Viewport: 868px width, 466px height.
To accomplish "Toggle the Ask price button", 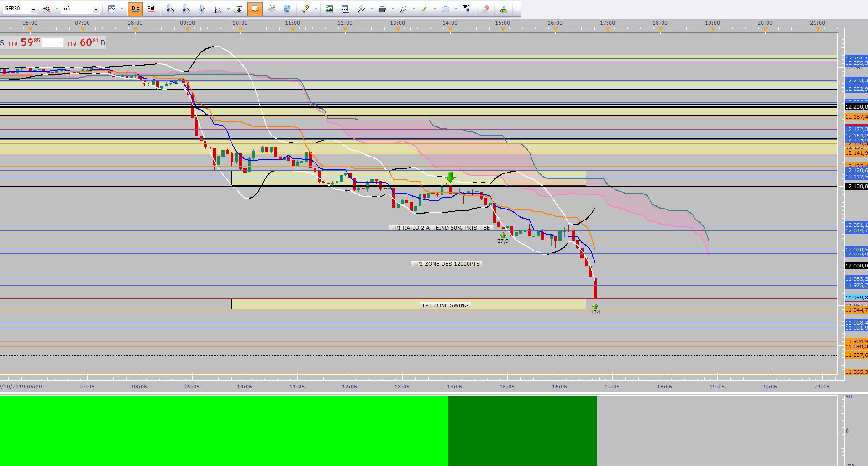I will [152, 9].
